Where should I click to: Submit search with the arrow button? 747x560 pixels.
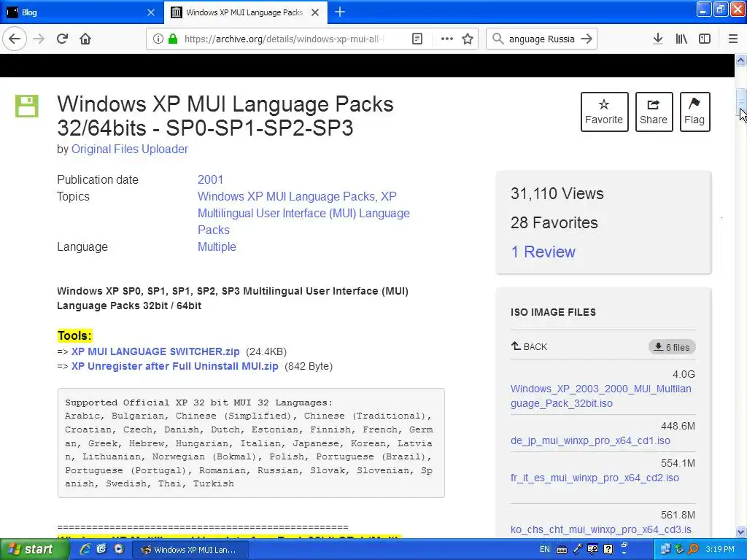pyautogui.click(x=587, y=39)
